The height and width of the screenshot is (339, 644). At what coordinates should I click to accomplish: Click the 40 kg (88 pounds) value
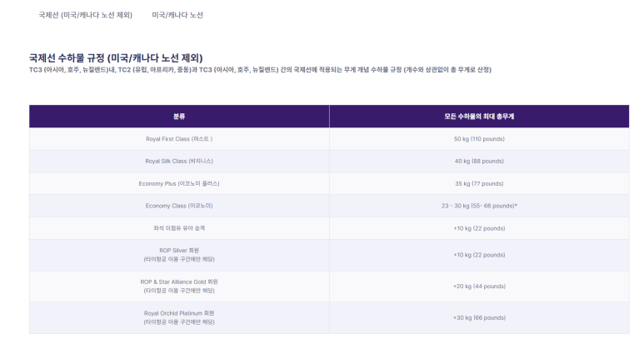[x=479, y=162]
